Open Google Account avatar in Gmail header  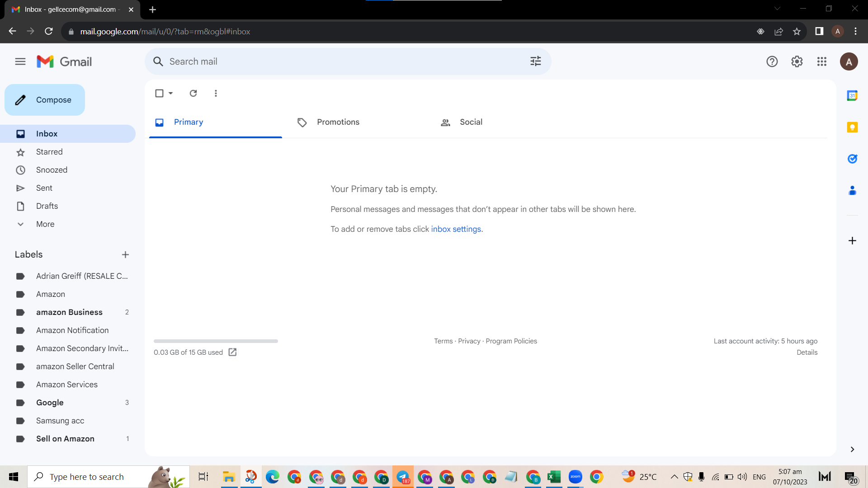tap(849, 61)
